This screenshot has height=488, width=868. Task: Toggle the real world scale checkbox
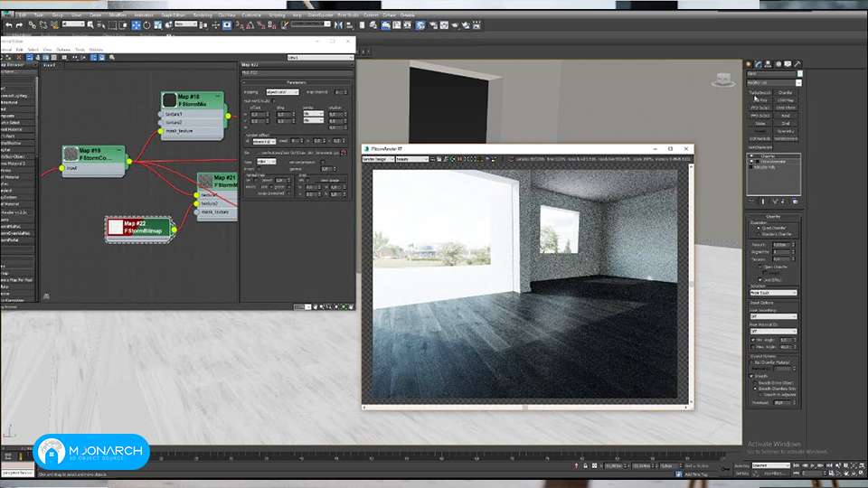(x=273, y=100)
